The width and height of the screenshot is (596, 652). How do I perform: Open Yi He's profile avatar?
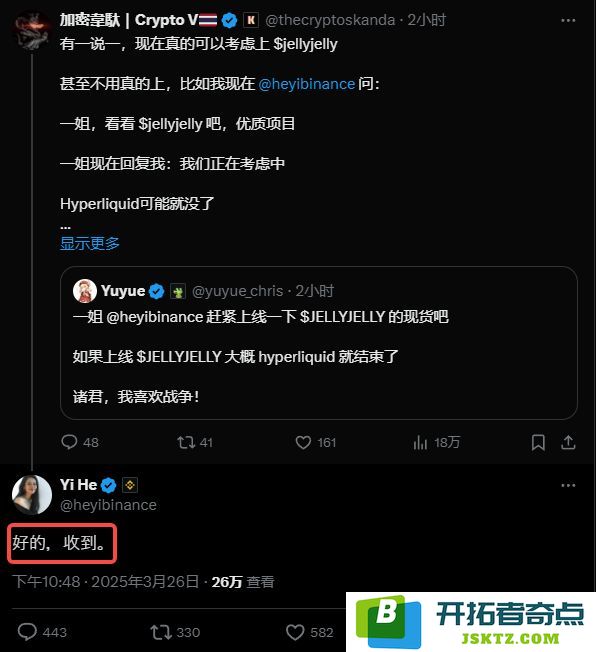point(32,494)
